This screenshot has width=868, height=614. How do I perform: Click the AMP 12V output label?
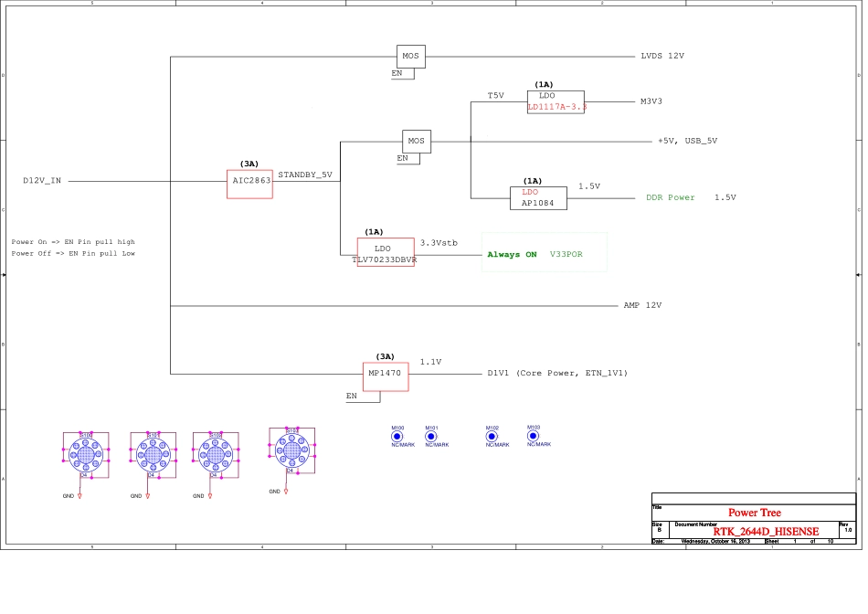(642, 305)
